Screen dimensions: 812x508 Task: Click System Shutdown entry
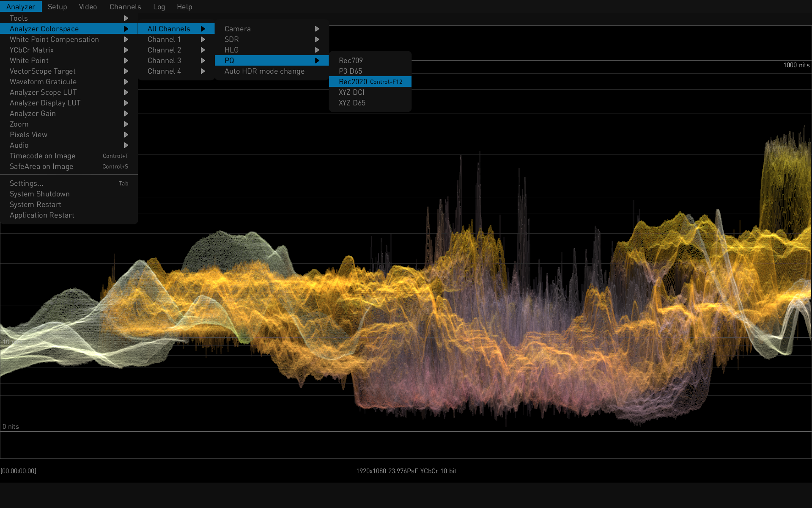click(x=40, y=194)
